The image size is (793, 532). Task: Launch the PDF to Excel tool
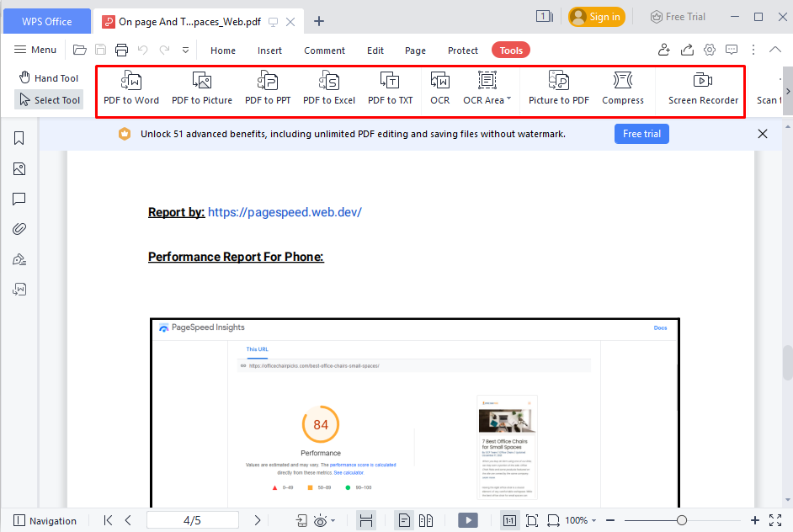coord(329,88)
